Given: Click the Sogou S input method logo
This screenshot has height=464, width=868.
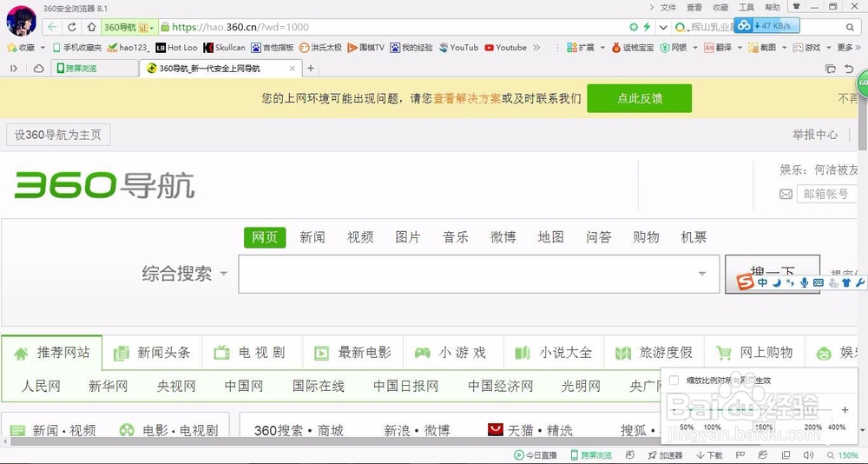Looking at the screenshot, I should pyautogui.click(x=745, y=282).
